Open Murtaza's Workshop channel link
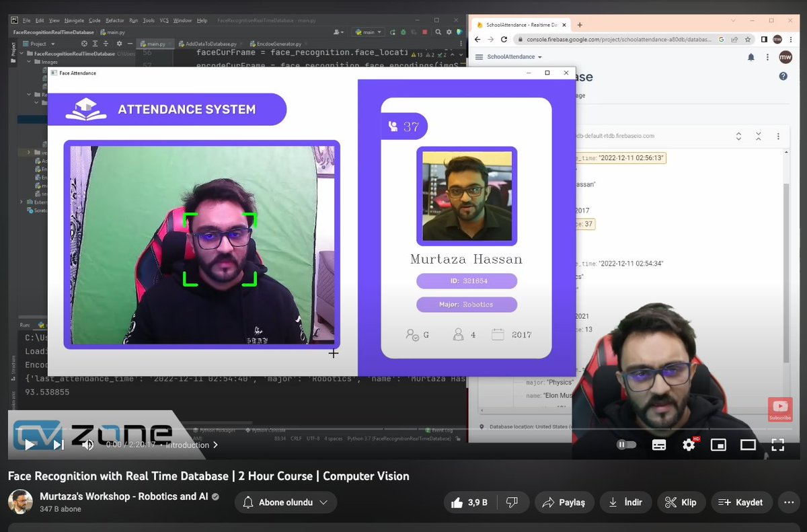The width and height of the screenshot is (807, 532). coord(124,496)
